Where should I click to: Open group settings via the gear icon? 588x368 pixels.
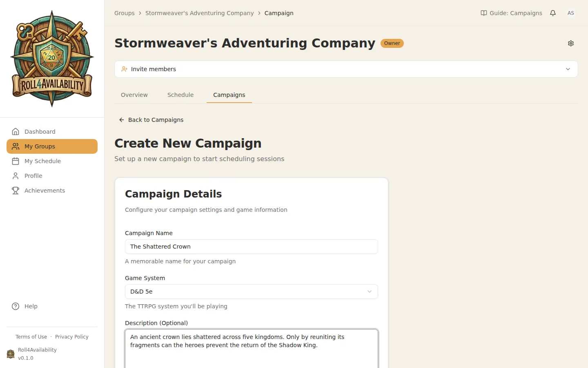pyautogui.click(x=571, y=43)
